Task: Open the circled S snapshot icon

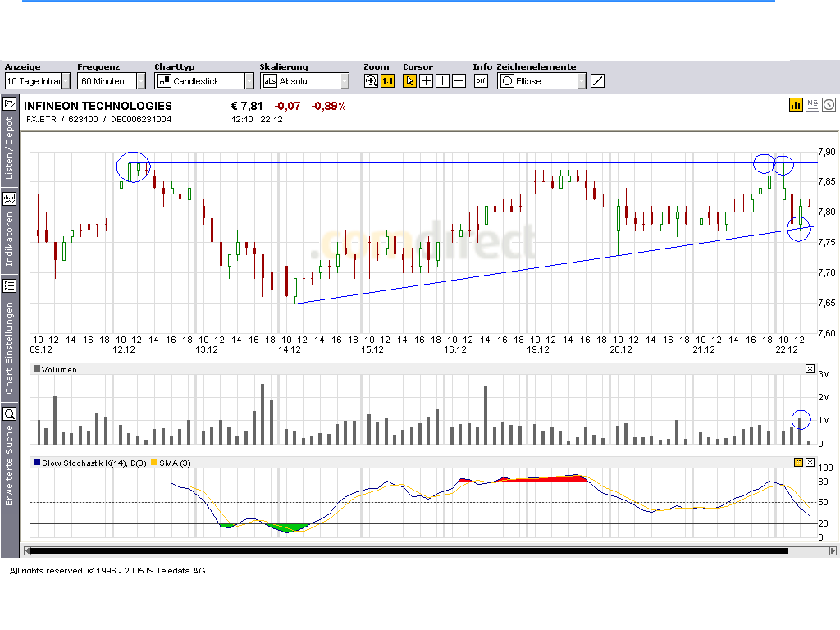Action: click(x=829, y=105)
